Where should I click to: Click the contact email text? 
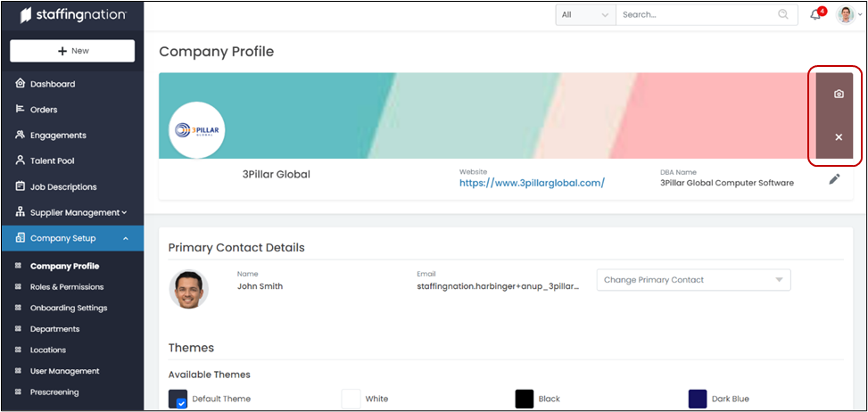(x=498, y=286)
